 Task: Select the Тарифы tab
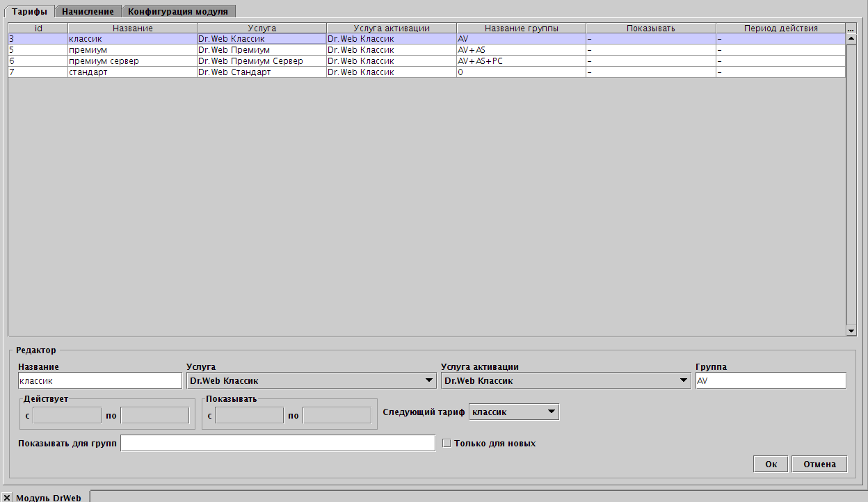29,11
